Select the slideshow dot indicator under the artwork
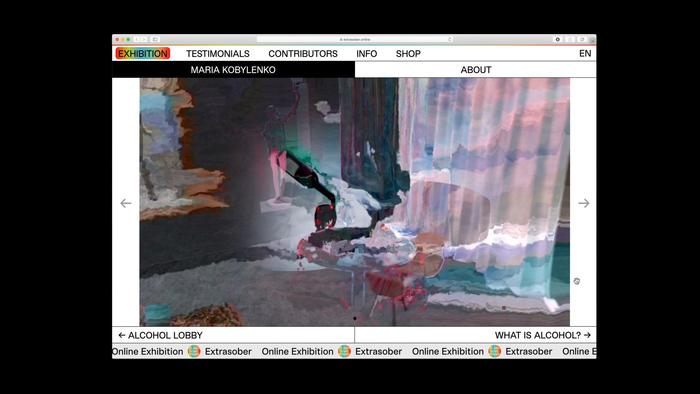 [x=355, y=319]
